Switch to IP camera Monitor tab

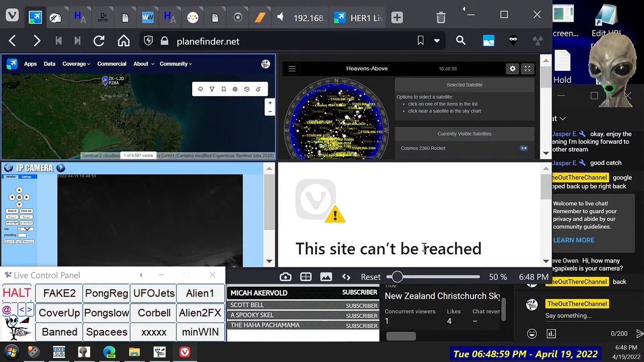pos(10,176)
